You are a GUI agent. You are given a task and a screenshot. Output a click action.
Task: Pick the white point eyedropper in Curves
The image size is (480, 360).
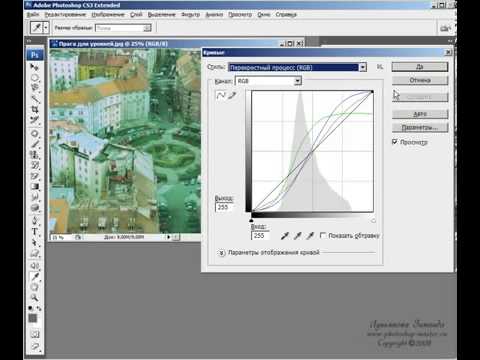click(310, 236)
